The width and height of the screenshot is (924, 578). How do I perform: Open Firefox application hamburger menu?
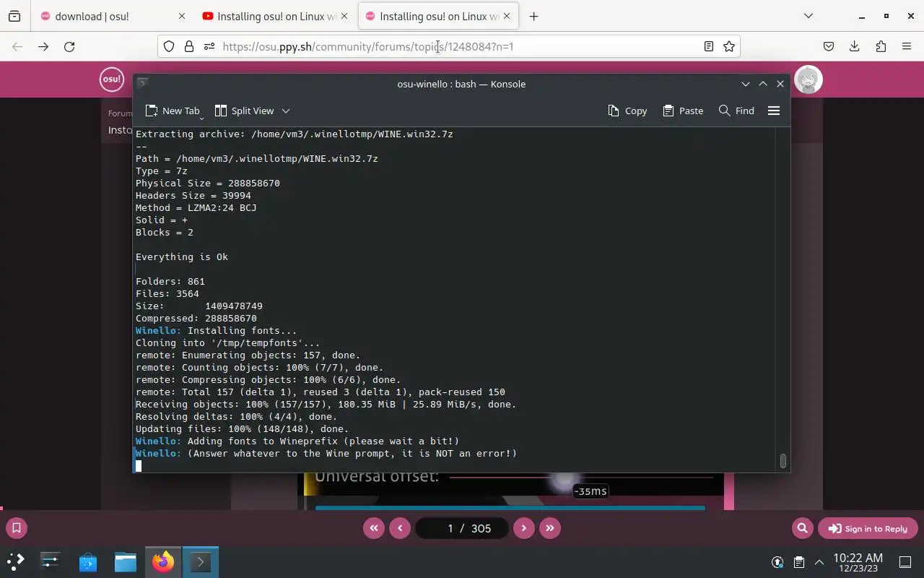click(907, 46)
